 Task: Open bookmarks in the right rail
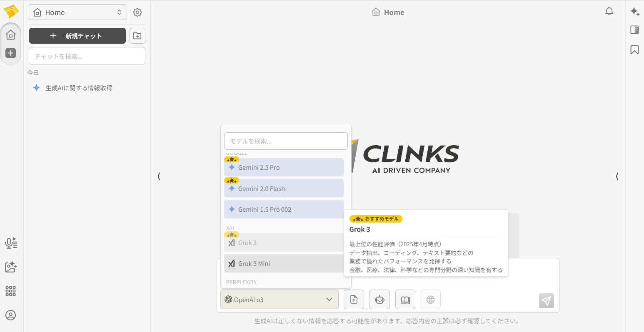[x=635, y=50]
